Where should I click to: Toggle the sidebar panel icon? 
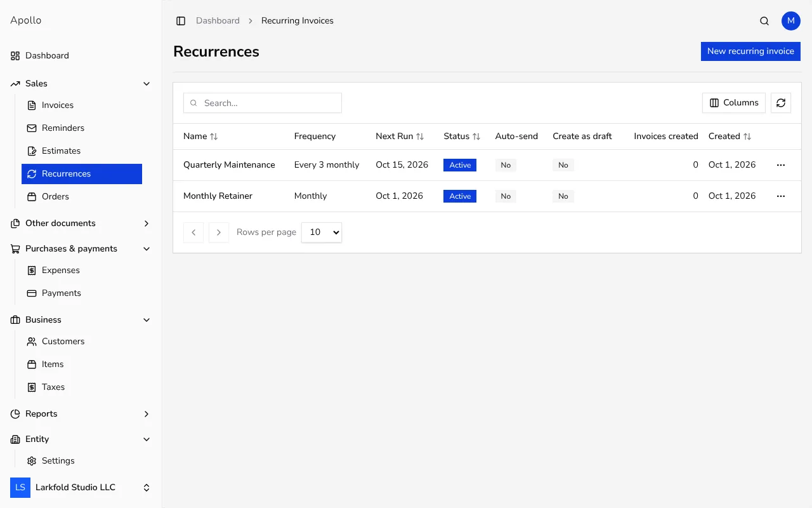181,21
